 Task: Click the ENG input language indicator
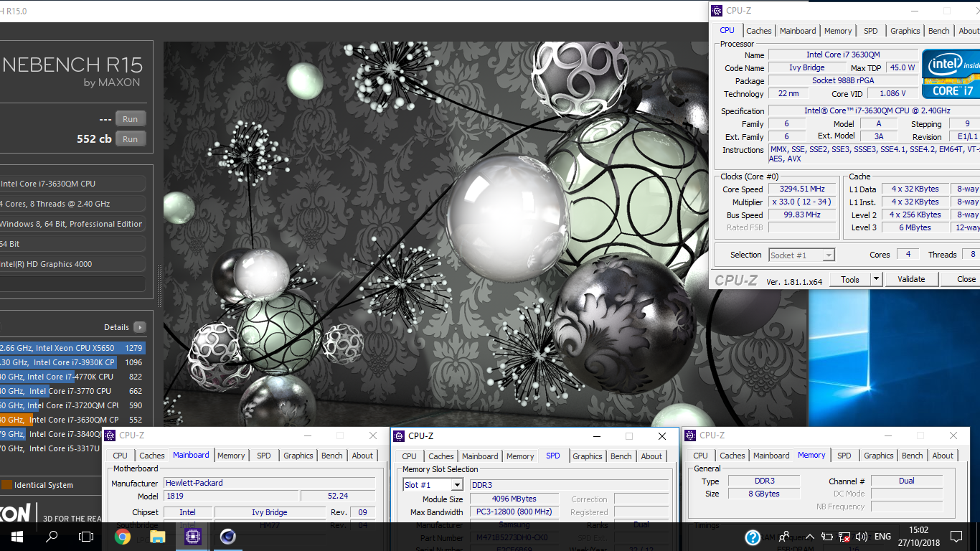point(882,537)
